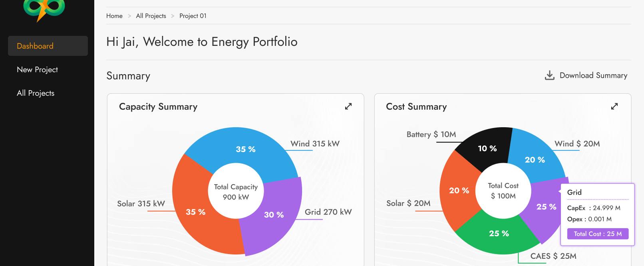Click the download summary arrow icon
The height and width of the screenshot is (266, 644).
tap(550, 75)
